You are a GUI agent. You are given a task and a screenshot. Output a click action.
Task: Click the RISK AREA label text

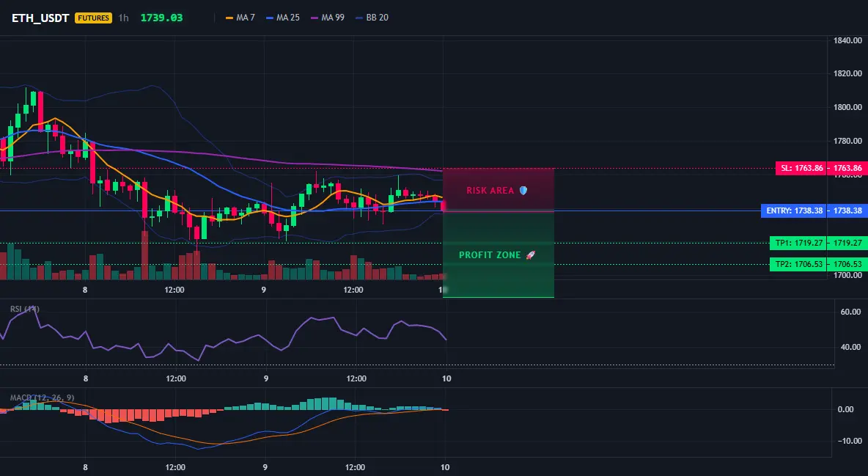pyautogui.click(x=490, y=190)
